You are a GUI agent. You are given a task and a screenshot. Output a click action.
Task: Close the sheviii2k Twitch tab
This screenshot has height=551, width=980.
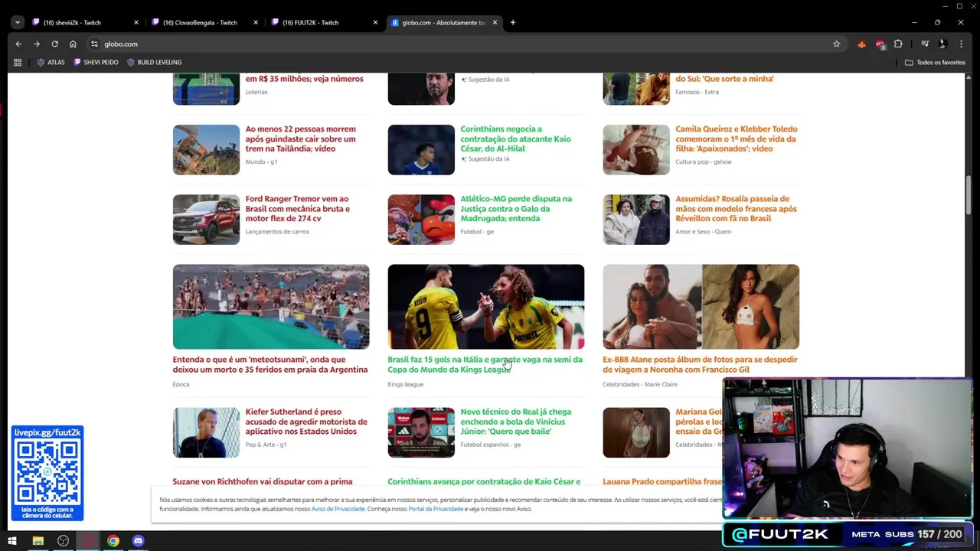(136, 22)
